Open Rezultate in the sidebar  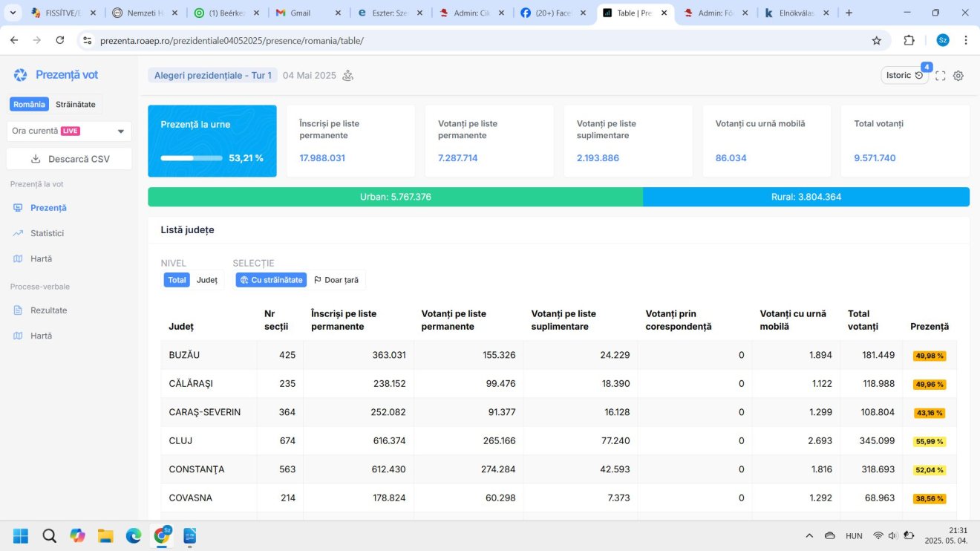pos(48,310)
